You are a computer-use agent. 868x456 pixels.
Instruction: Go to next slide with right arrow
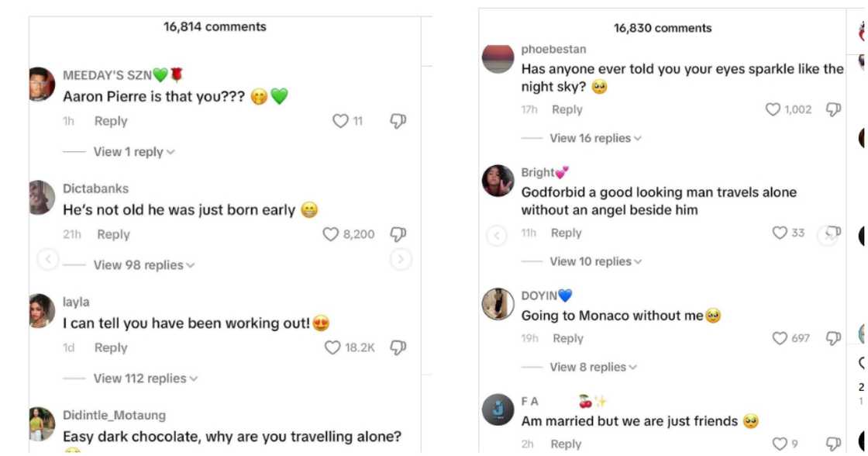[x=401, y=259]
